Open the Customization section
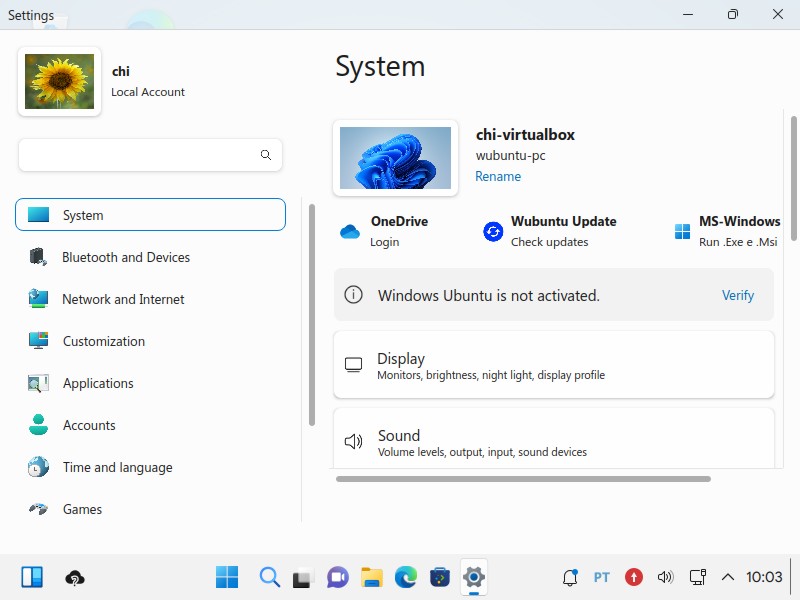This screenshot has height=600, width=800. coord(103,341)
